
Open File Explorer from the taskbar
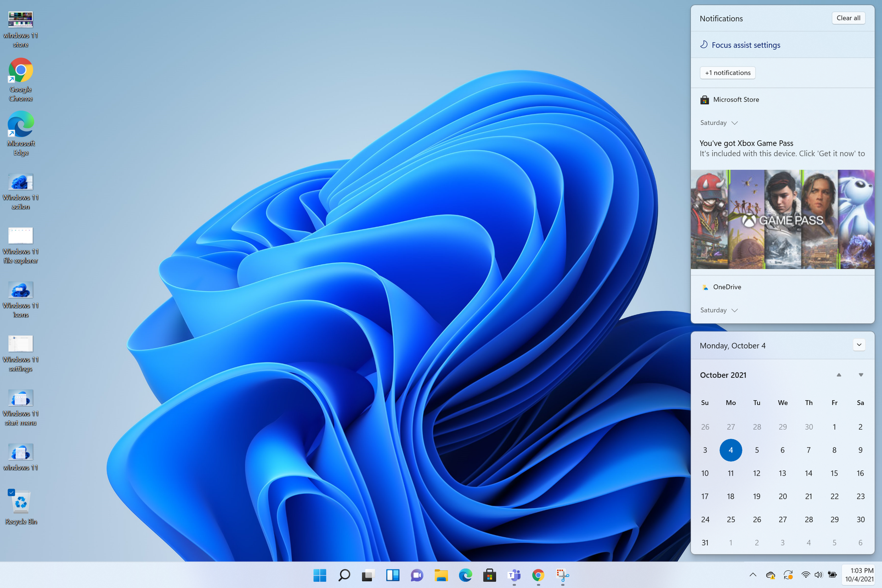click(441, 575)
